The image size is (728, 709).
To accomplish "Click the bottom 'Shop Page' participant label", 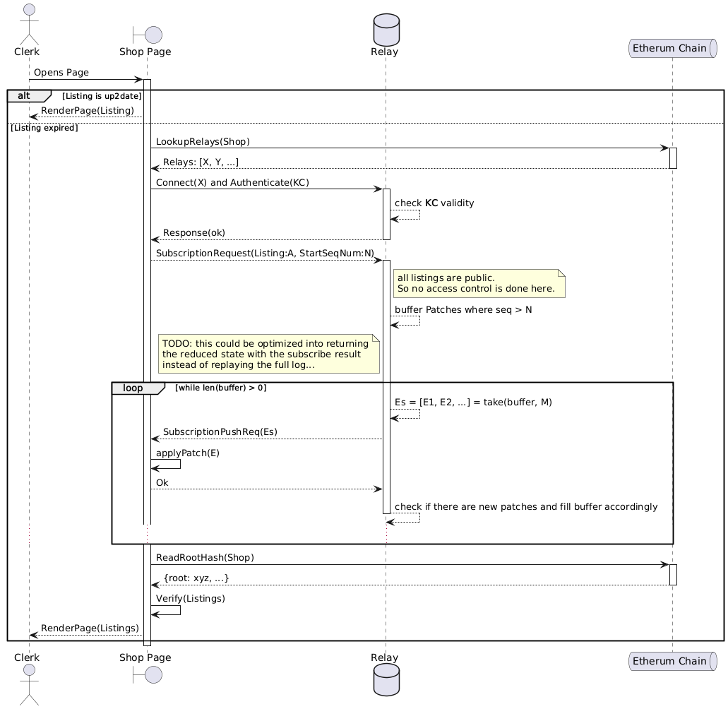I will point(145,657).
